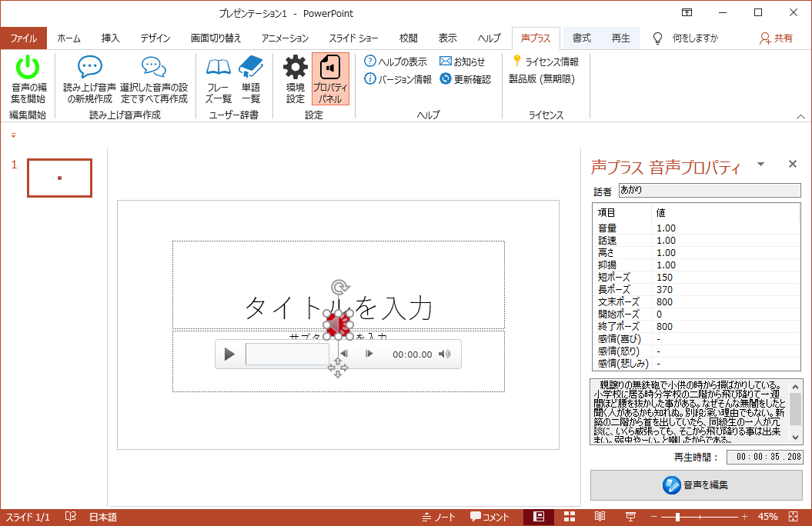Viewport: 812px width, 526px height.
Task: Open the phrase list (フレーズ一覧)
Action: pyautogui.click(x=218, y=80)
